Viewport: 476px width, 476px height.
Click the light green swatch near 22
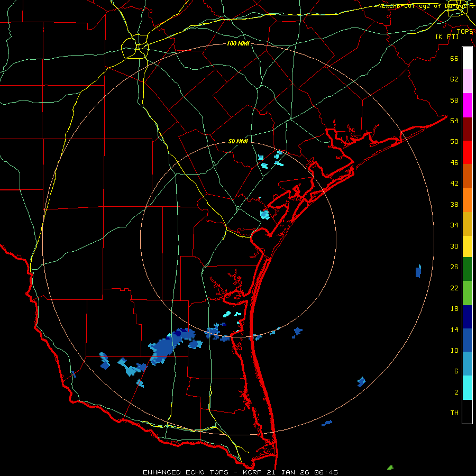[467, 293]
